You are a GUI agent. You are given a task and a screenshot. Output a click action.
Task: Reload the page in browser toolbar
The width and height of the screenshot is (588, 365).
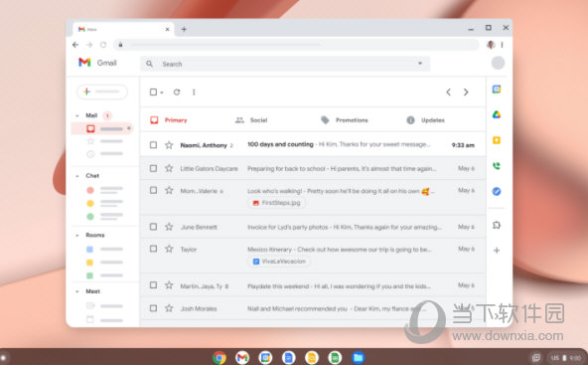pos(103,45)
